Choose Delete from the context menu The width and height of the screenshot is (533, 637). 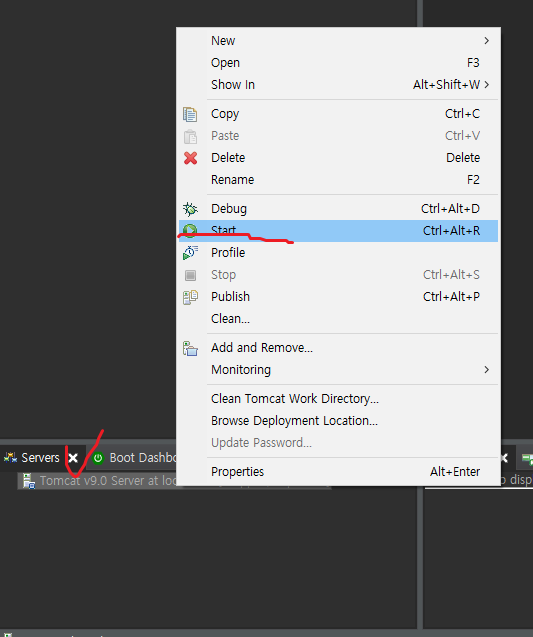pos(338,158)
